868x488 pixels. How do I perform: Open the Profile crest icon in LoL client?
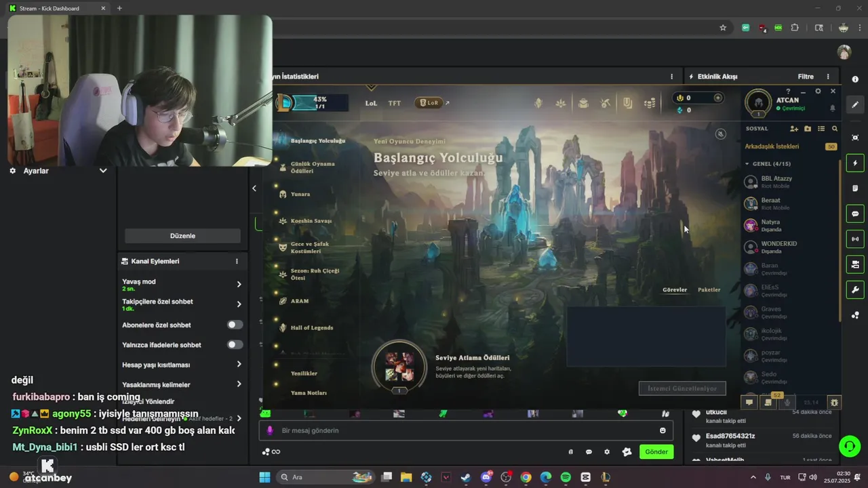pyautogui.click(x=538, y=103)
